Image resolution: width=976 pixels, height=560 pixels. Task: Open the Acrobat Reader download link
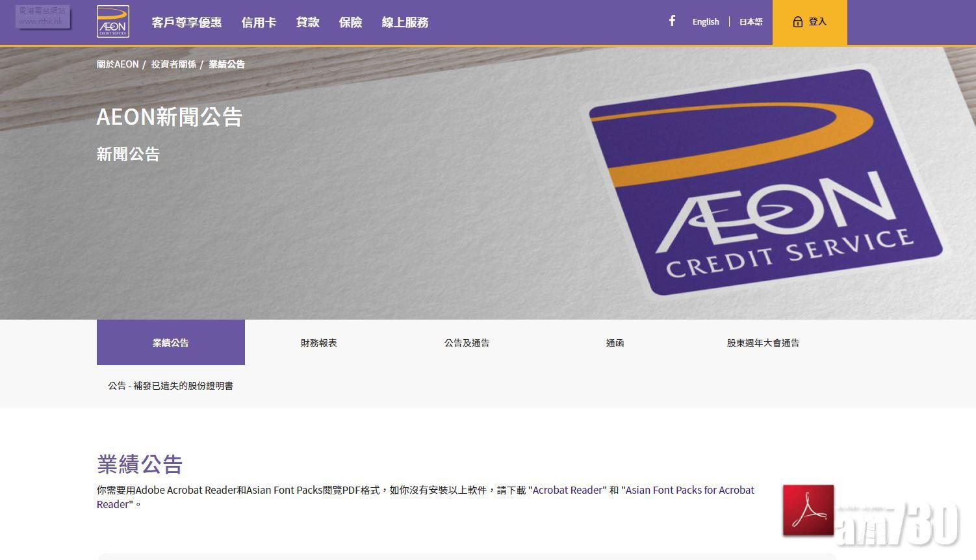click(x=567, y=490)
